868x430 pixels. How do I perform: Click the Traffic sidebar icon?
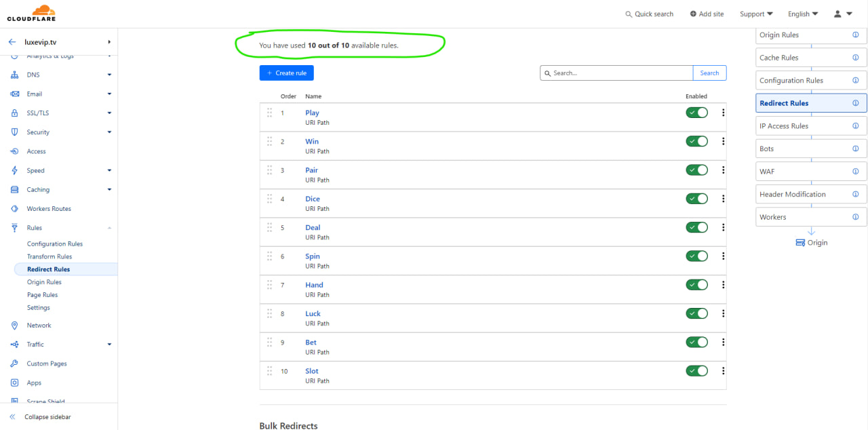point(14,345)
